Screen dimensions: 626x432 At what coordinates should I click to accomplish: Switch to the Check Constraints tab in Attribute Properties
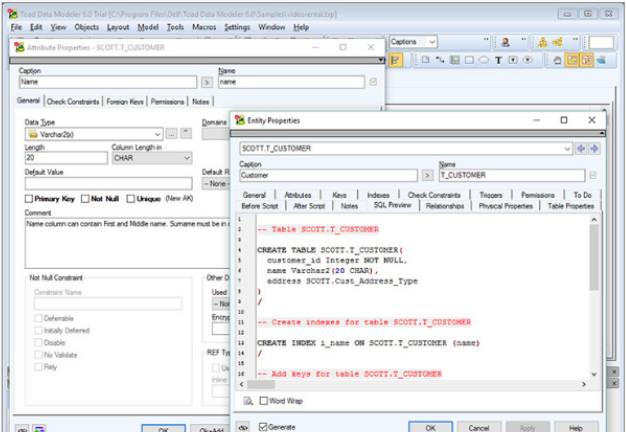(x=73, y=102)
